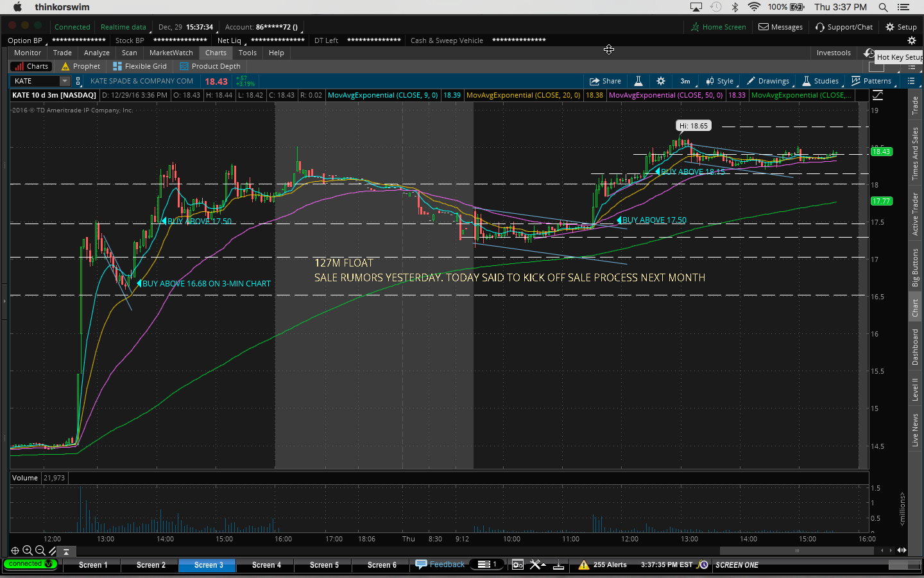Open the Trade side panel tab
This screenshot has height=578, width=924.
coord(915,105)
